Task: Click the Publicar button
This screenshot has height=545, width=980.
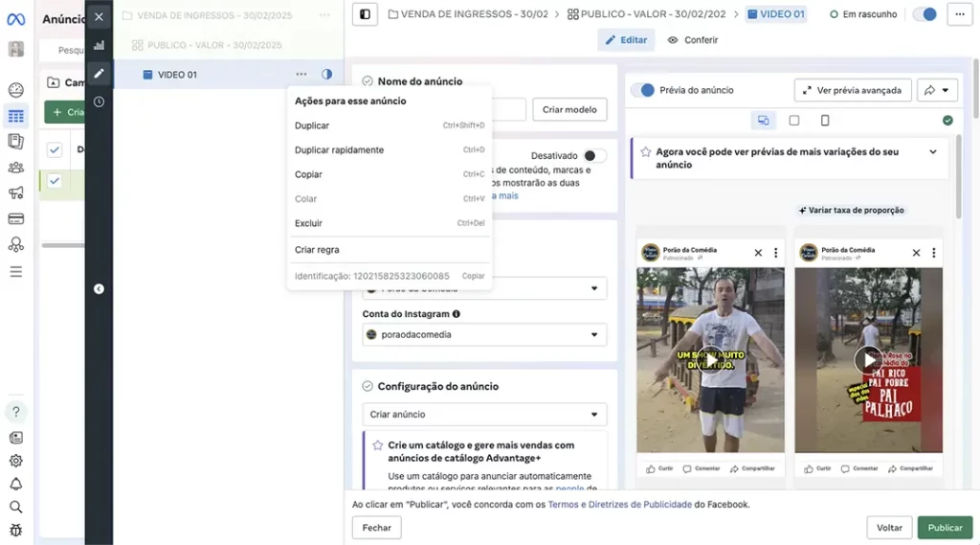Action: [x=944, y=528]
